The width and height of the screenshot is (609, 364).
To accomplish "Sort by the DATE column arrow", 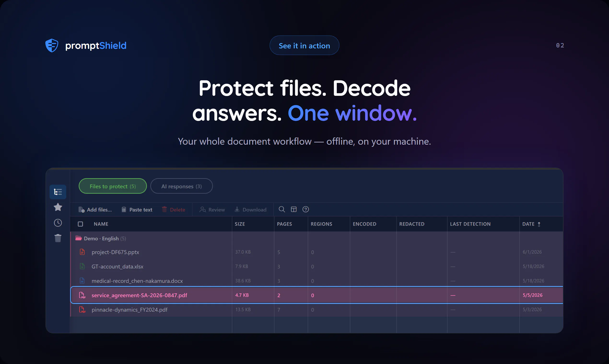I will [539, 224].
